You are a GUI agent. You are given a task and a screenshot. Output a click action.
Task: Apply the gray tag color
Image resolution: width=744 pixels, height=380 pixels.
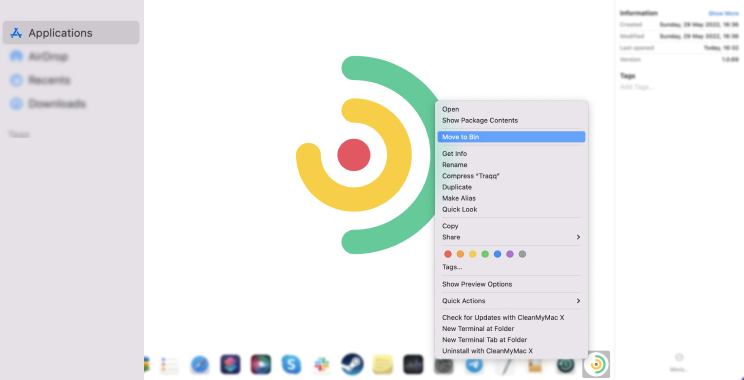522,254
